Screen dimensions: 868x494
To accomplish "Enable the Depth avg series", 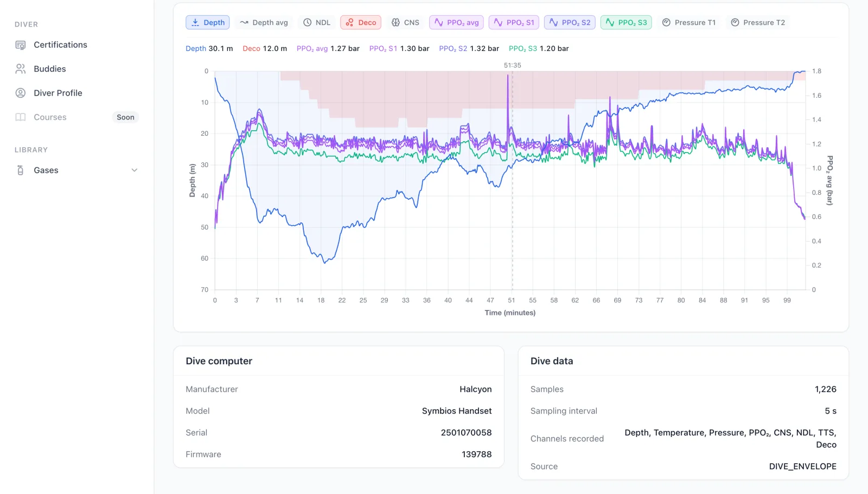I will [264, 22].
